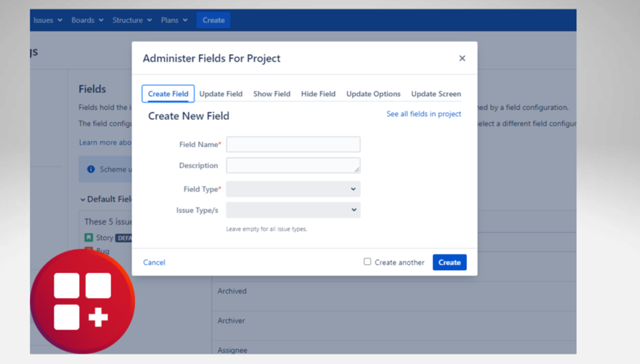Open the Structure menu
Screen dimensions: 640x364
[132, 20]
